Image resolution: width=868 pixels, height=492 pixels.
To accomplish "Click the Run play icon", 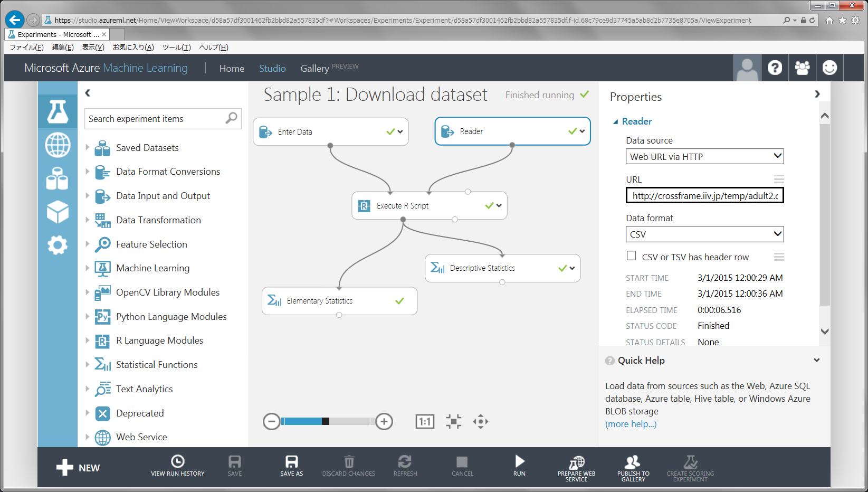I will [x=519, y=462].
